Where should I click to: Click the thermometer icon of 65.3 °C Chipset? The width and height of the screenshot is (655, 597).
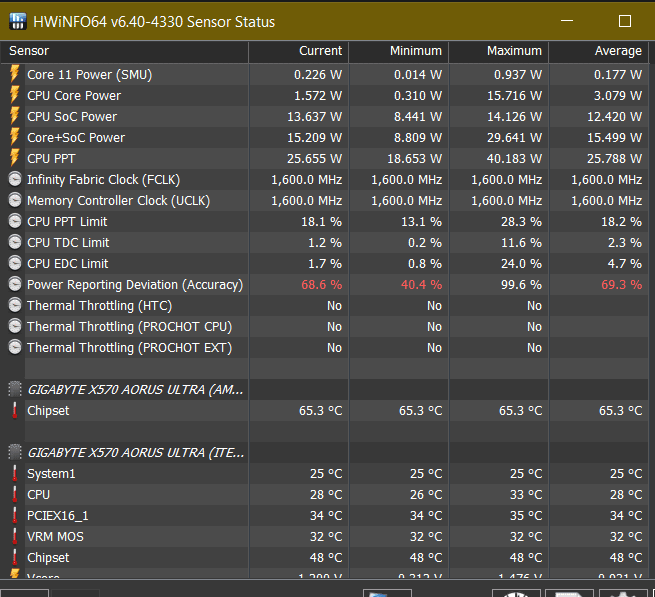pyautogui.click(x=15, y=410)
